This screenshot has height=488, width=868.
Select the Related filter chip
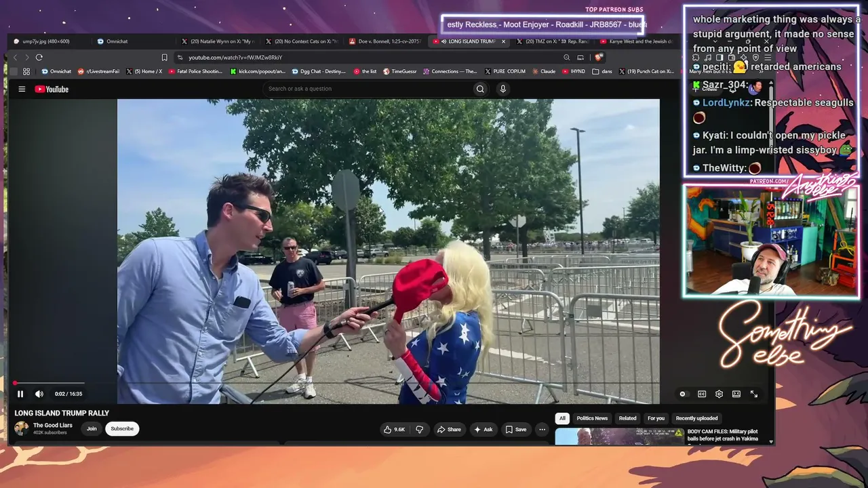[627, 418]
